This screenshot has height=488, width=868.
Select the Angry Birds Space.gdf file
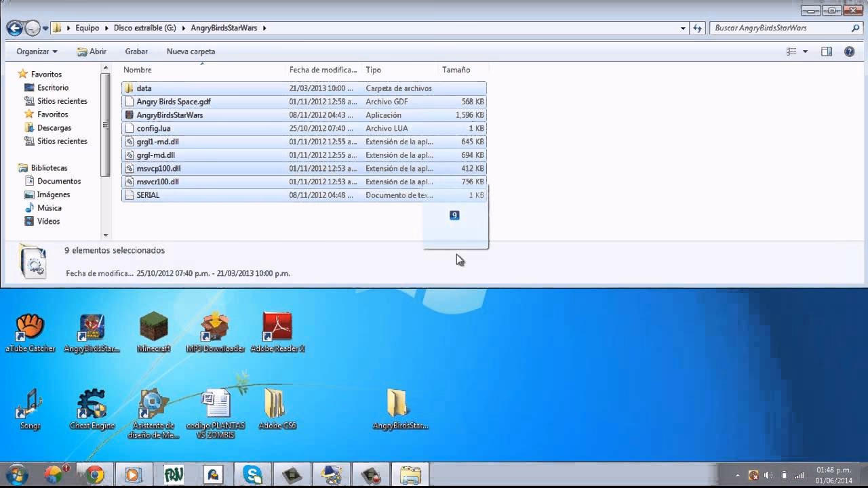coord(304,102)
